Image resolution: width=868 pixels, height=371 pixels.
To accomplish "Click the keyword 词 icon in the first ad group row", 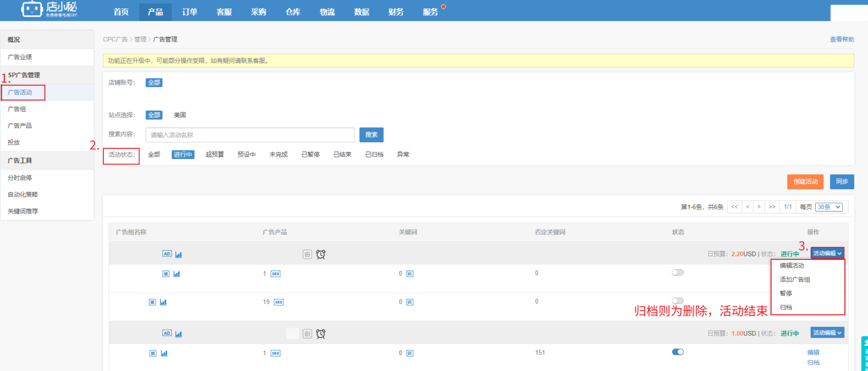I will [409, 274].
